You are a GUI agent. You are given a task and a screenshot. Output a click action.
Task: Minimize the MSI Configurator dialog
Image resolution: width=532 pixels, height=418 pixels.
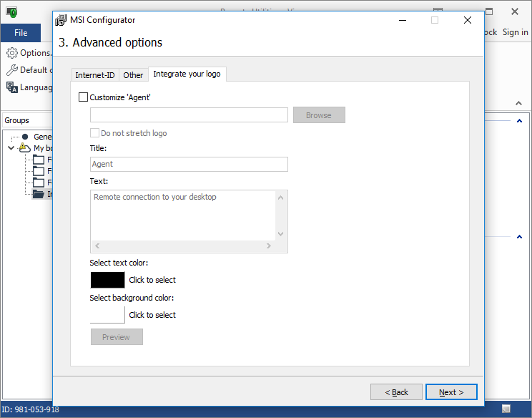coord(403,20)
